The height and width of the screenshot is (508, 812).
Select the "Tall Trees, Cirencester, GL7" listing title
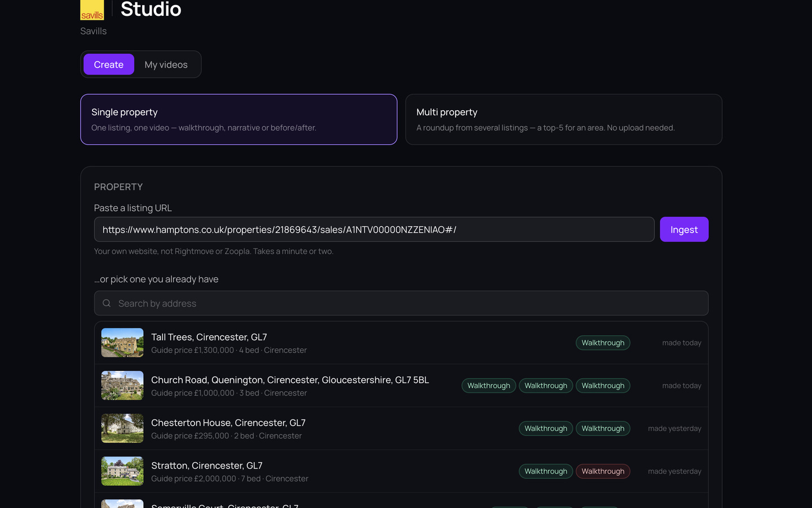209,337
